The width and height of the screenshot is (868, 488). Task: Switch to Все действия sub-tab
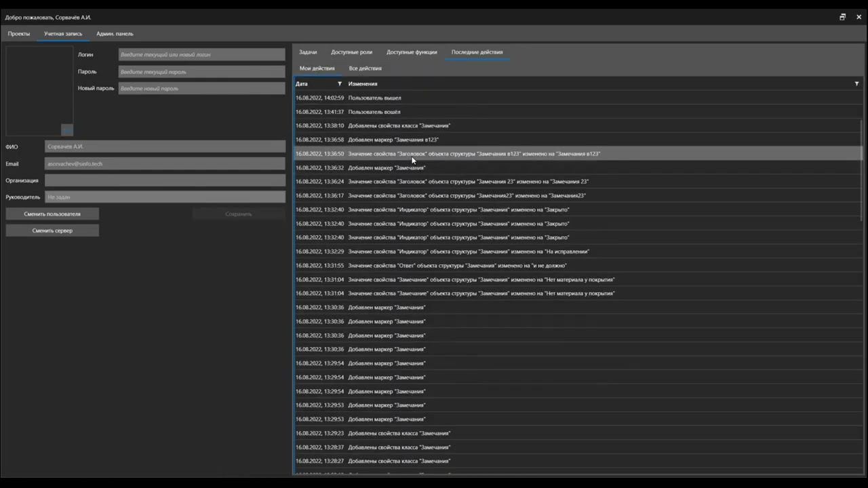tap(366, 68)
